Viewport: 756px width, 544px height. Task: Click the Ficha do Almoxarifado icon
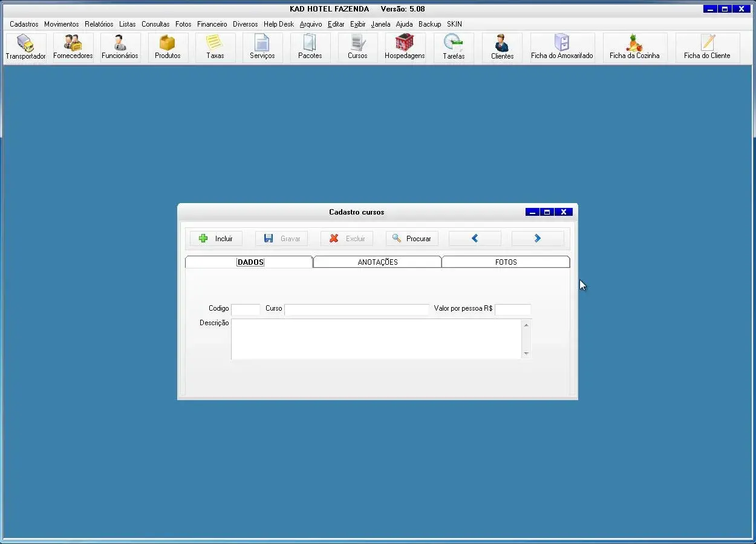coord(562,47)
